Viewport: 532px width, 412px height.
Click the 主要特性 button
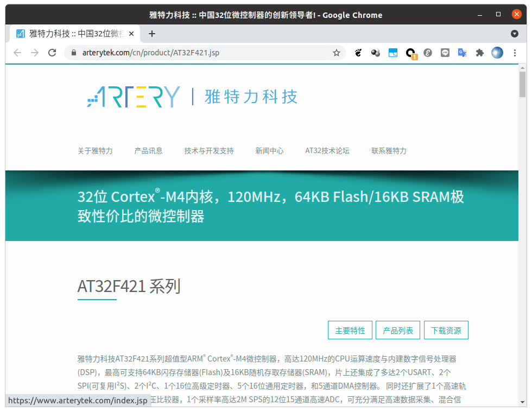(350, 330)
